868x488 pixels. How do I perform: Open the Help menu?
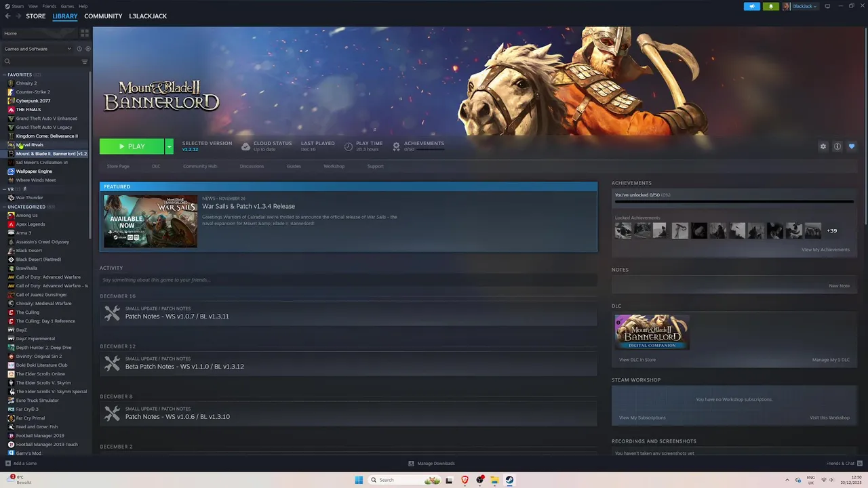click(83, 6)
